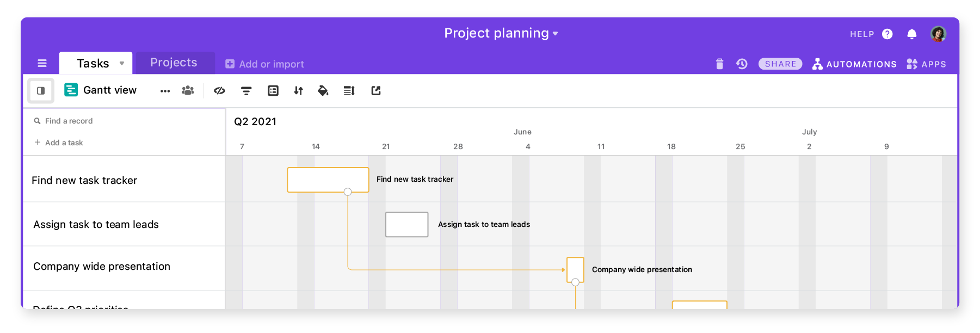Toggle the sidebar panel button

pos(41,90)
